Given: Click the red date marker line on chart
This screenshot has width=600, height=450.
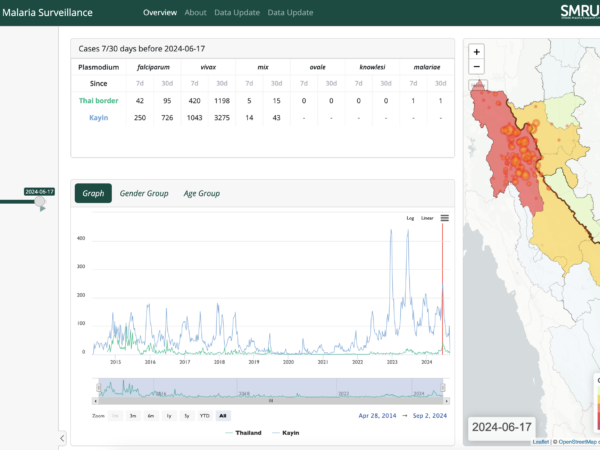Looking at the screenshot, I should click(443, 289).
